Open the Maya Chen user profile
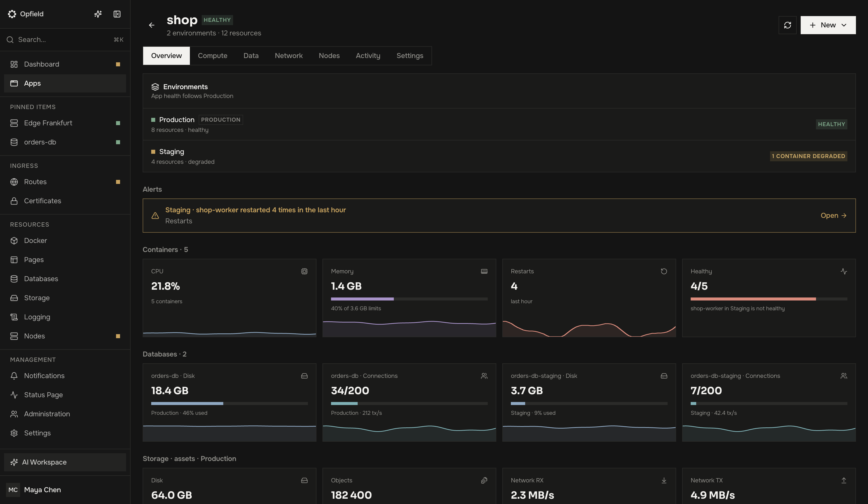Screen dimensions: 868x504 coord(65,490)
